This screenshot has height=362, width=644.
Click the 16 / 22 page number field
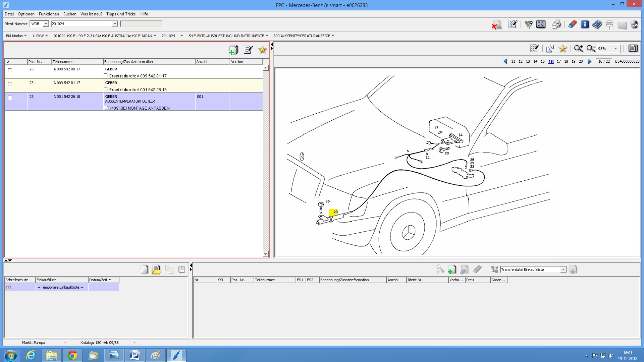(x=604, y=61)
